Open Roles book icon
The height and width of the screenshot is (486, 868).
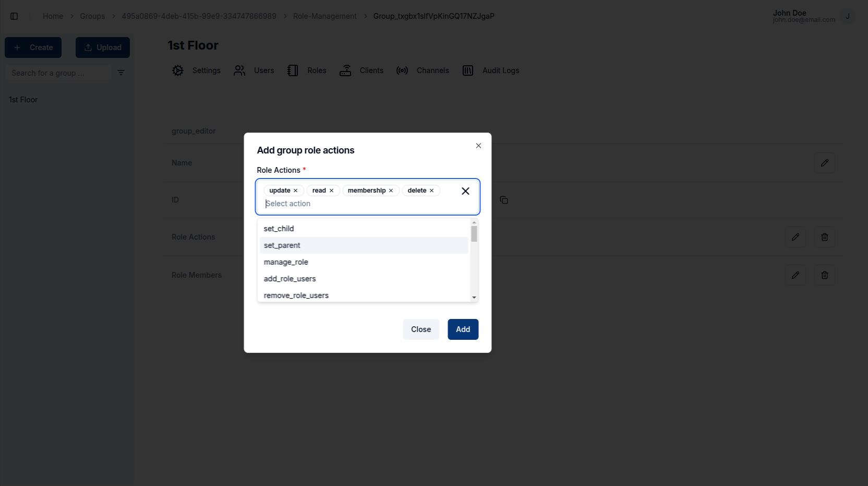point(293,70)
